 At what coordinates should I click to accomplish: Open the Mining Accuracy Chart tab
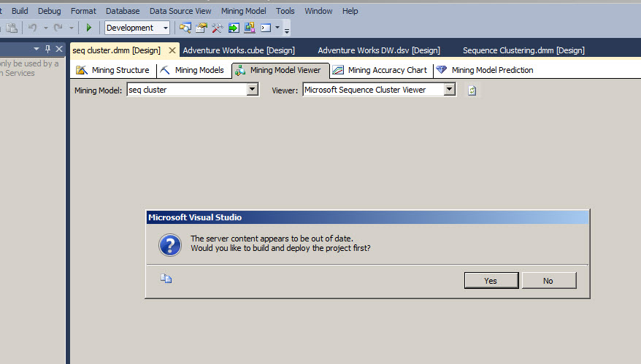click(380, 70)
